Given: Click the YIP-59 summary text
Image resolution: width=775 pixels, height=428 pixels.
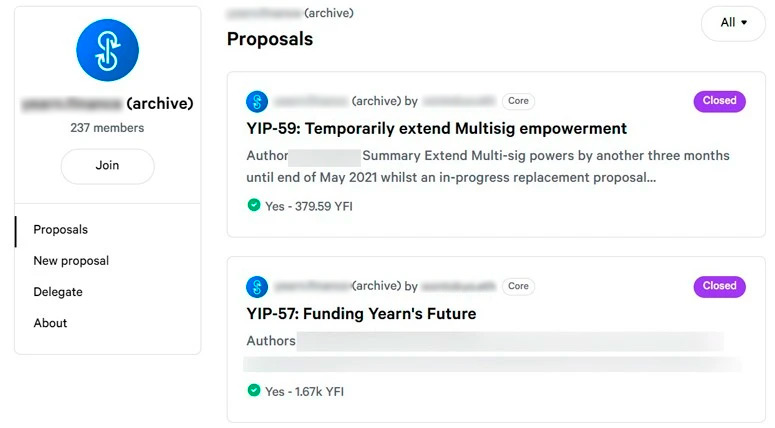Looking at the screenshot, I should (488, 167).
